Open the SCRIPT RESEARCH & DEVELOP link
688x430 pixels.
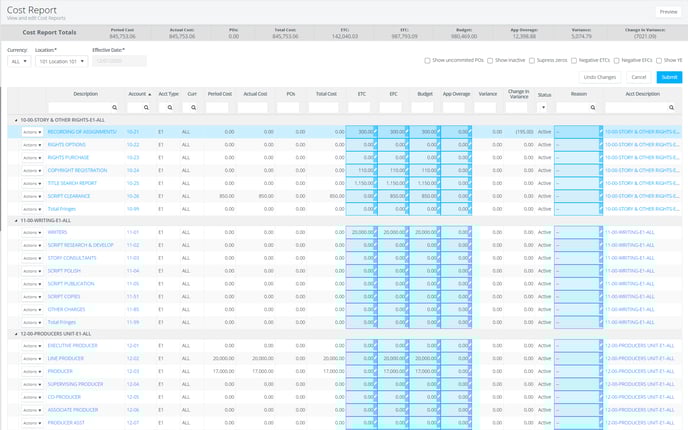81,245
